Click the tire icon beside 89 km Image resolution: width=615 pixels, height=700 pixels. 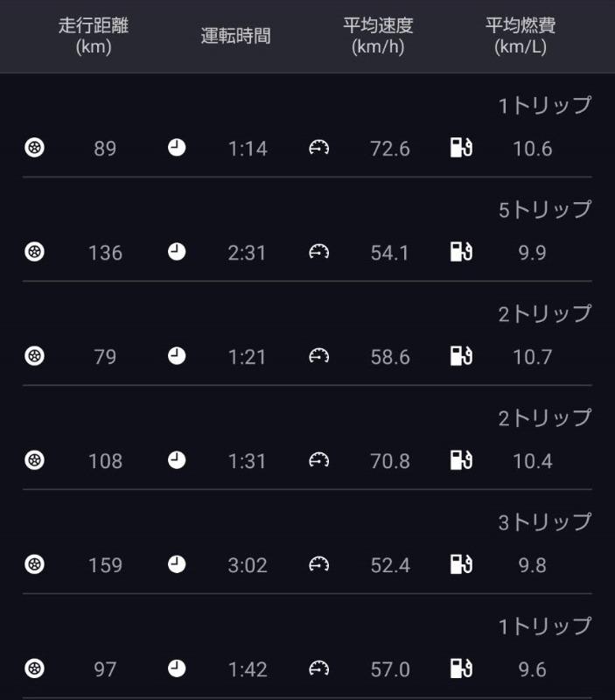[34, 148]
